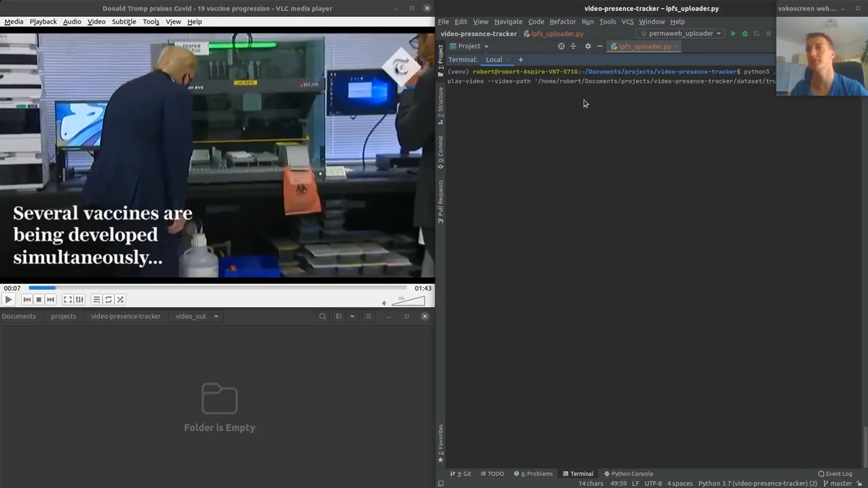Hide the Project panel (minus icon)
This screenshot has width=868, height=488.
pyautogui.click(x=599, y=46)
